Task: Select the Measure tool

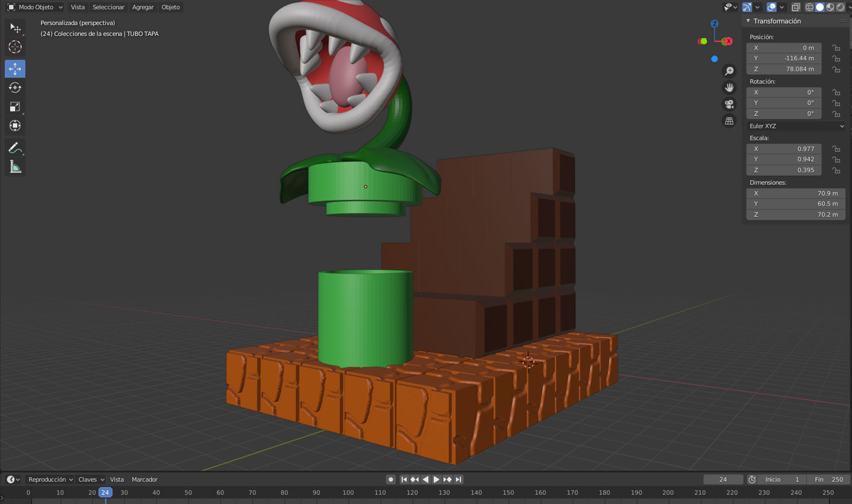Action: click(x=16, y=167)
